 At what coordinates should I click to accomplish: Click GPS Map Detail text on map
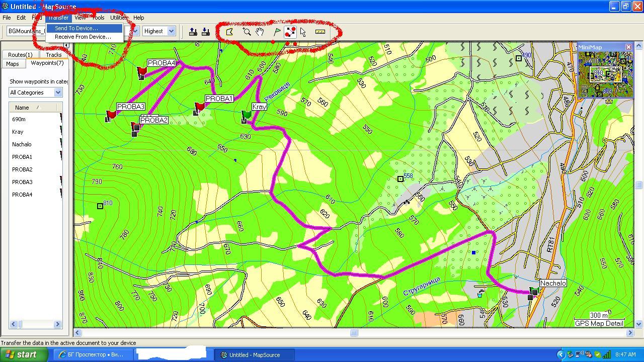point(599,323)
